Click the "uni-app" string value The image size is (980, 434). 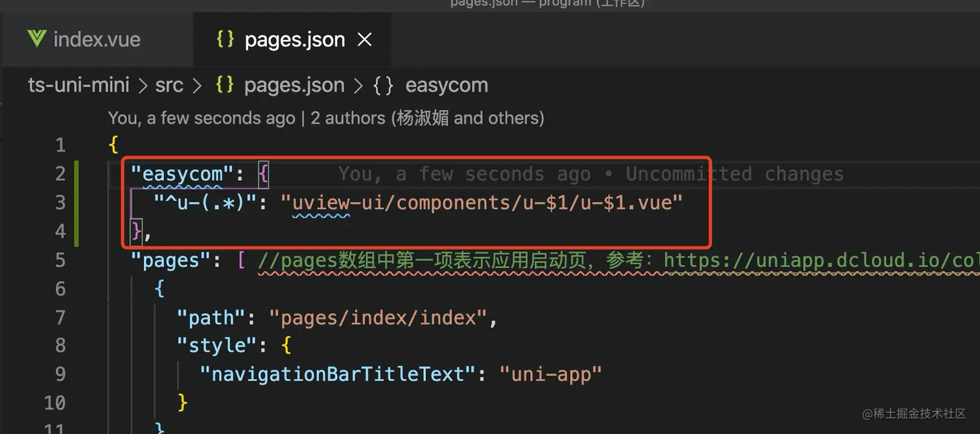(551, 374)
